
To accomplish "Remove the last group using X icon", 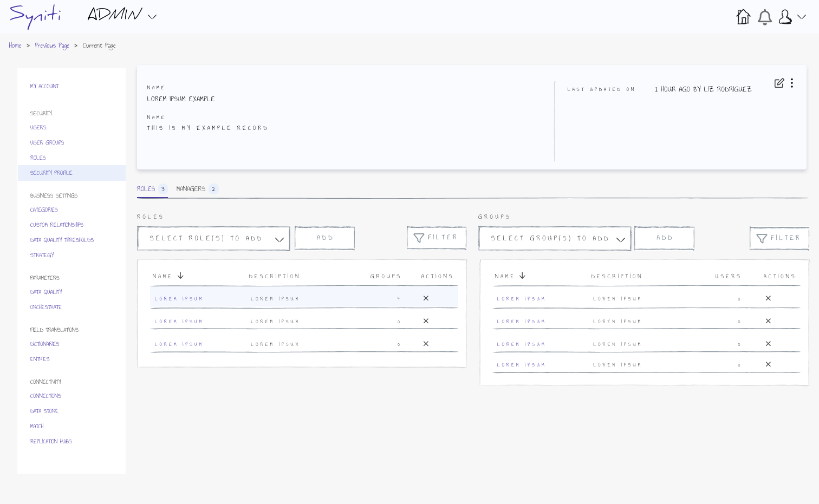I will click(x=768, y=364).
